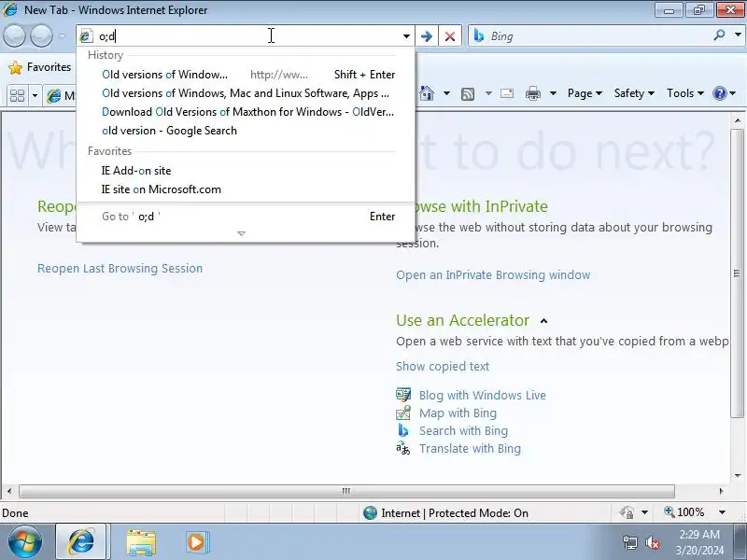Image resolution: width=747 pixels, height=560 pixels.
Task: Open the search provider dropdown arrow
Action: click(x=738, y=35)
